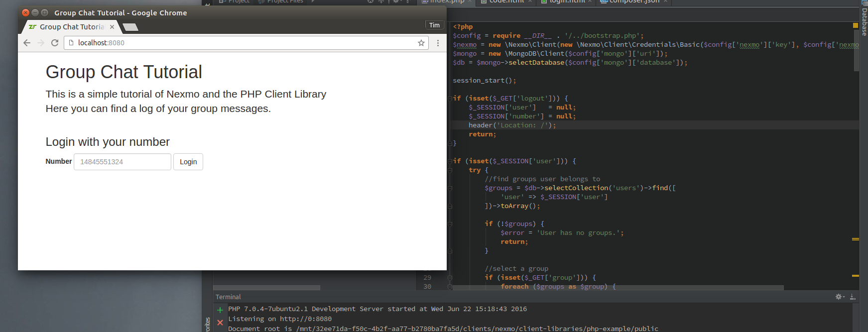Focus the Number input field
This screenshot has height=332, width=868.
pyautogui.click(x=123, y=162)
